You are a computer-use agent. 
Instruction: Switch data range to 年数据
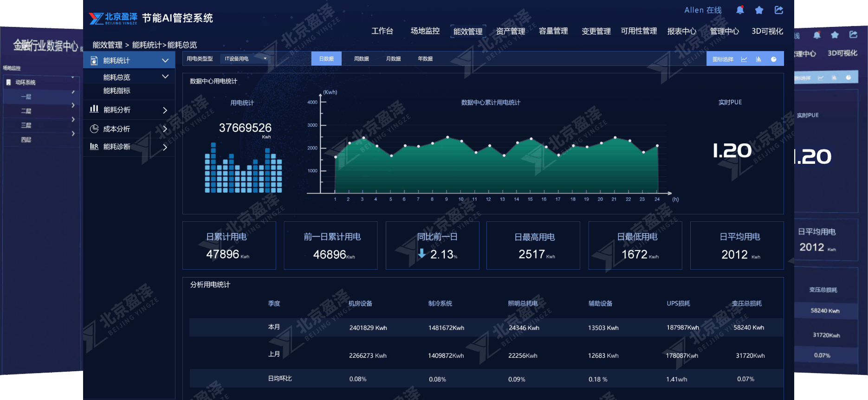pos(425,58)
